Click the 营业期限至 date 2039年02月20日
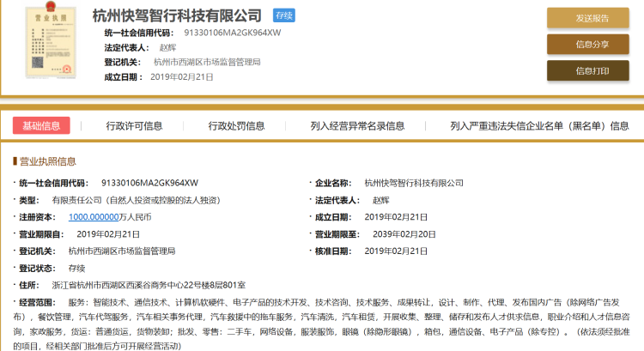The image size is (644, 351). click(x=404, y=234)
